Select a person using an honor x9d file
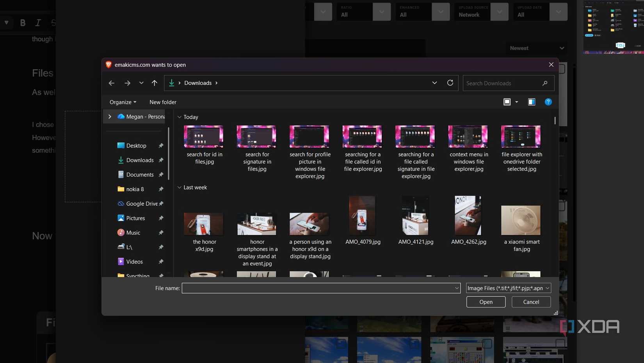644x363 pixels. [310, 236]
